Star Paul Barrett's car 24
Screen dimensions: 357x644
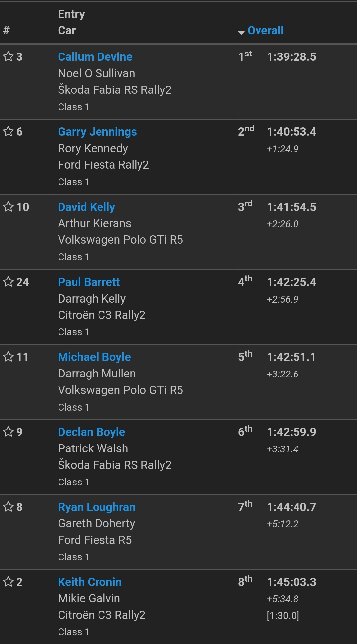pyautogui.click(x=8, y=282)
